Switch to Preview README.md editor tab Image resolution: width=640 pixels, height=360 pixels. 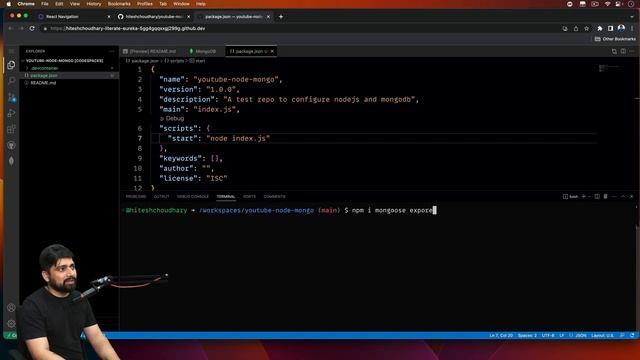click(150, 51)
